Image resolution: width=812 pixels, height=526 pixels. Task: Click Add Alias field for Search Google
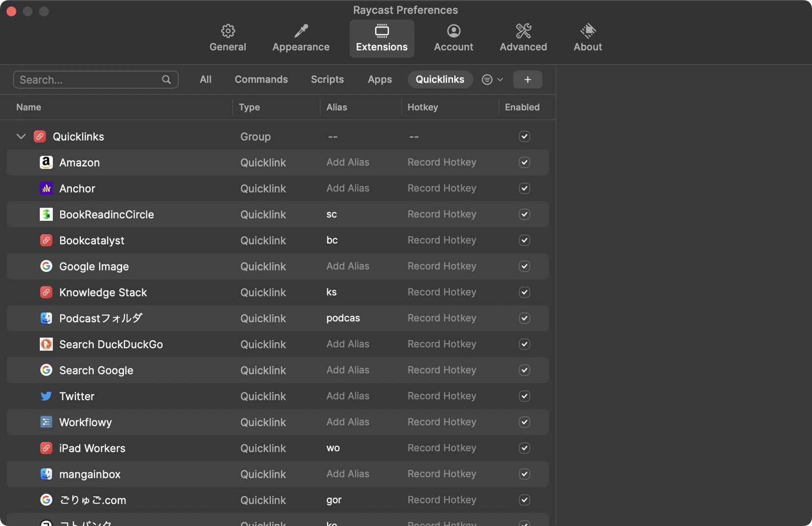pos(348,370)
